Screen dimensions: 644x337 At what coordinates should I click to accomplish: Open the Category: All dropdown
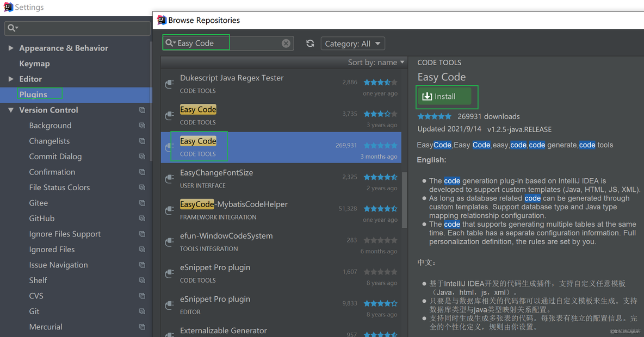click(353, 43)
